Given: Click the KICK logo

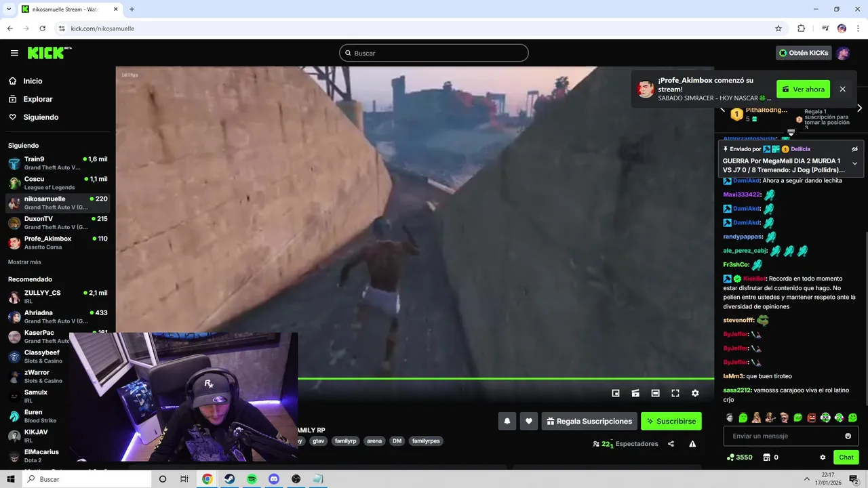Looking at the screenshot, I should point(50,53).
